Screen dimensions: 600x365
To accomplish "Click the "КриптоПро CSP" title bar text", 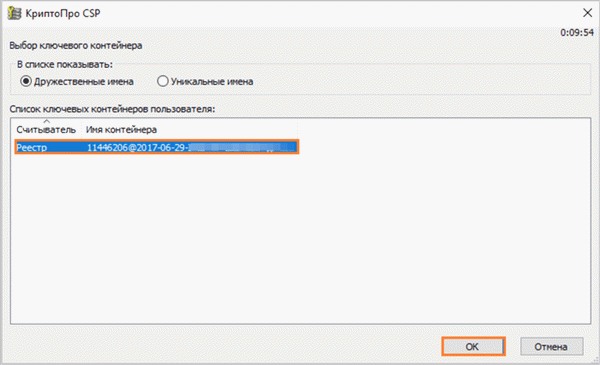I will (63, 13).
